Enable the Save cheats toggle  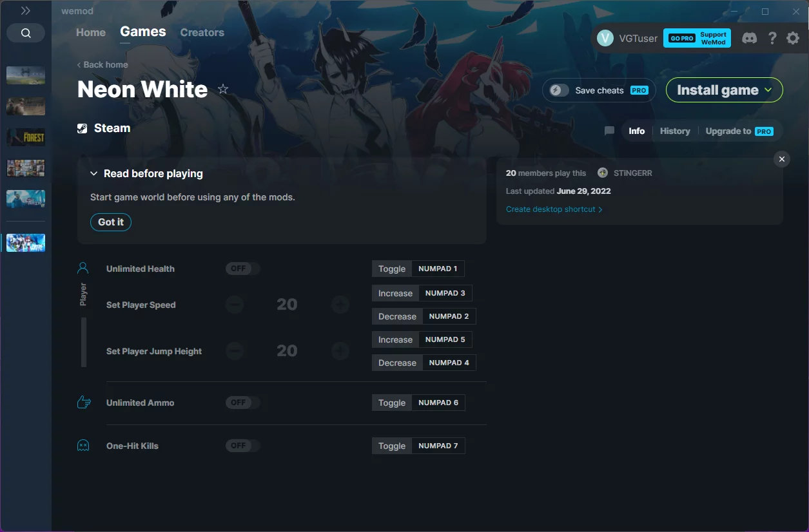559,90
